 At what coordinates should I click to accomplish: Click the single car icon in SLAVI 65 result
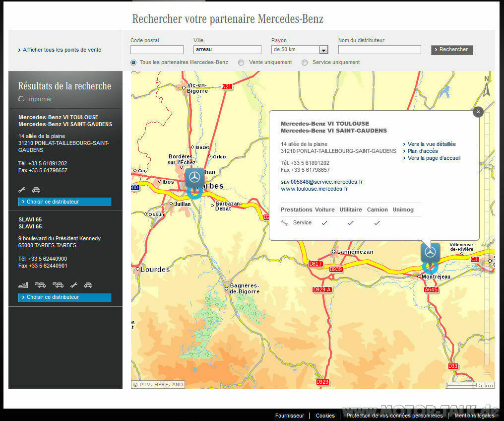pyautogui.click(x=88, y=285)
